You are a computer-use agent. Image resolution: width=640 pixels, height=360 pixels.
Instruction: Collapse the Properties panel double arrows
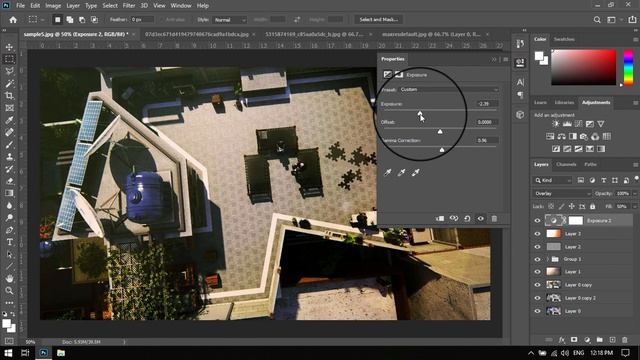point(494,59)
